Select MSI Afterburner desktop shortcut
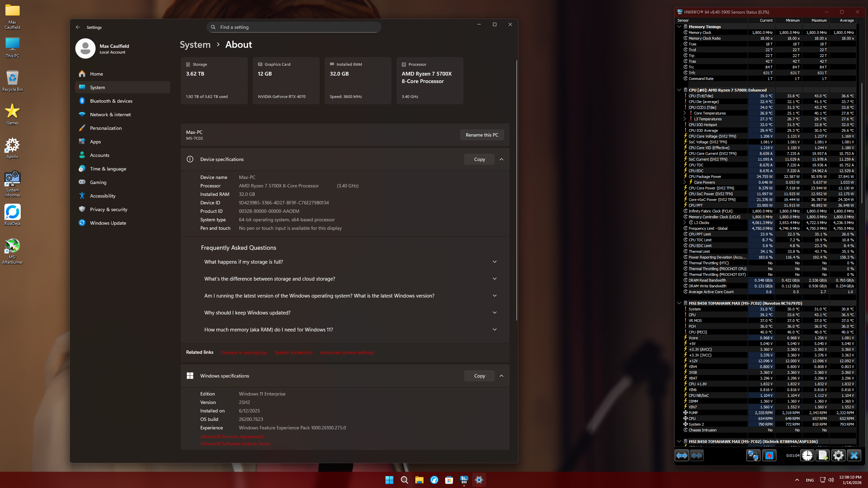Viewport: 868px width, 488px height. [x=13, y=251]
